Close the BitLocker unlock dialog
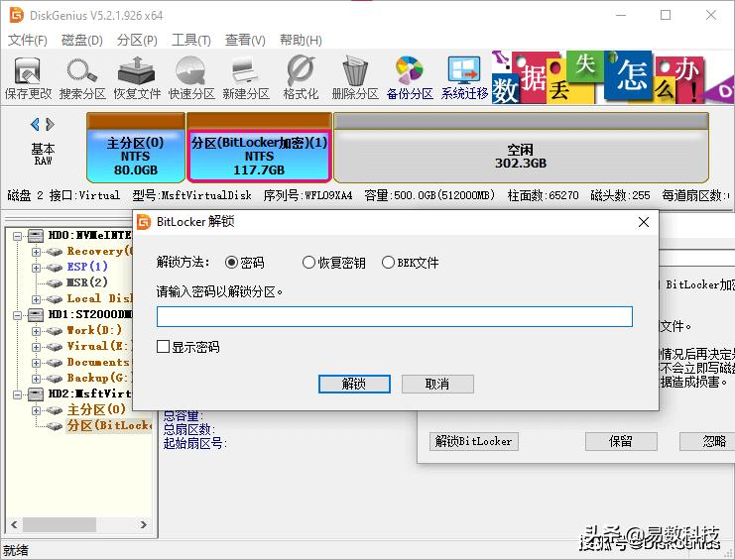 644,222
